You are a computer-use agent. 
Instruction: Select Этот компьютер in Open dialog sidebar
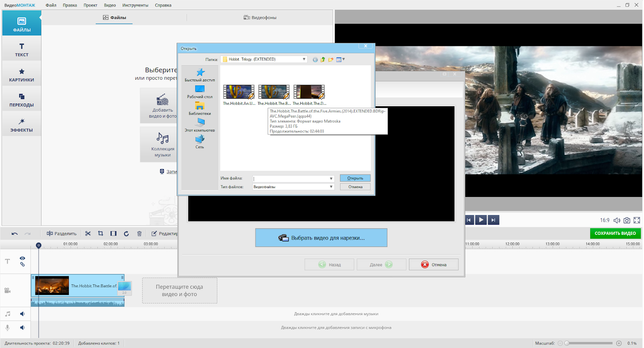point(200,125)
